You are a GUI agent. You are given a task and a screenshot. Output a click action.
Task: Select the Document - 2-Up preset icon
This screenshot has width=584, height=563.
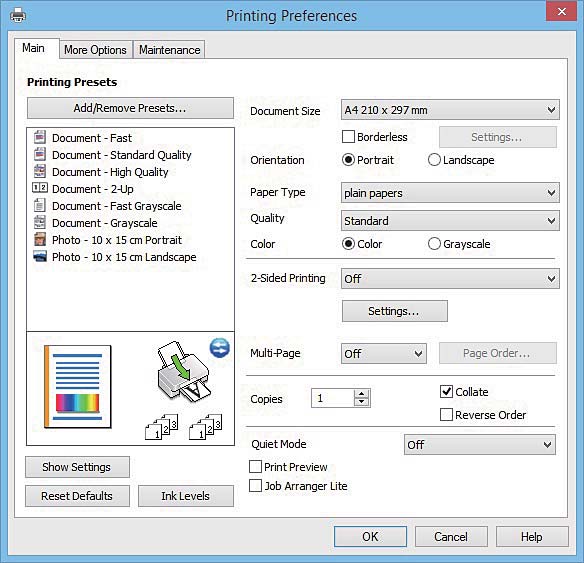point(40,188)
